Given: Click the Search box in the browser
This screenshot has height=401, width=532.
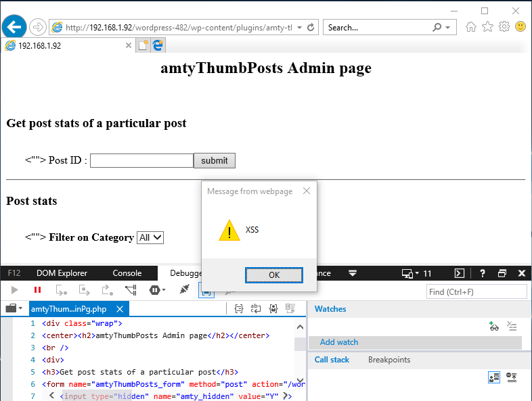Looking at the screenshot, I should [376, 28].
